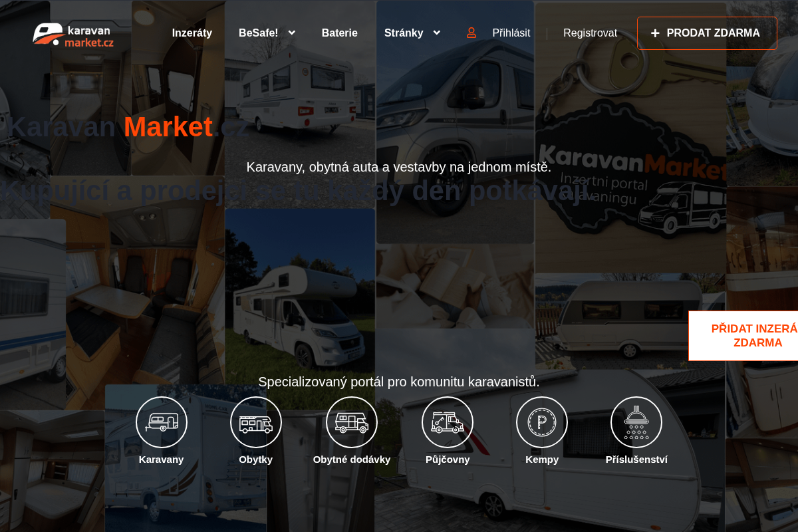Open the Příslušenství shower icon

[636, 422]
